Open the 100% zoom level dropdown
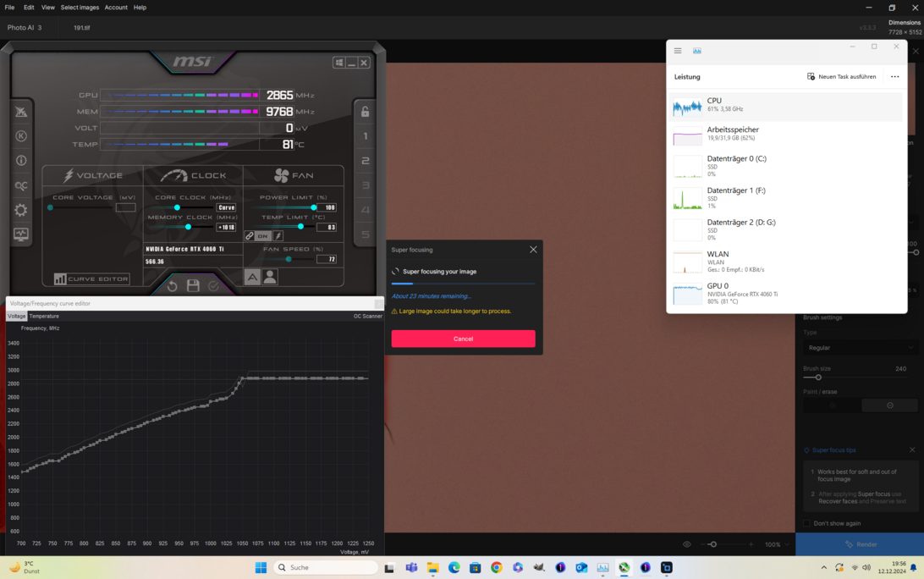This screenshot has width=924, height=579. coord(777,544)
